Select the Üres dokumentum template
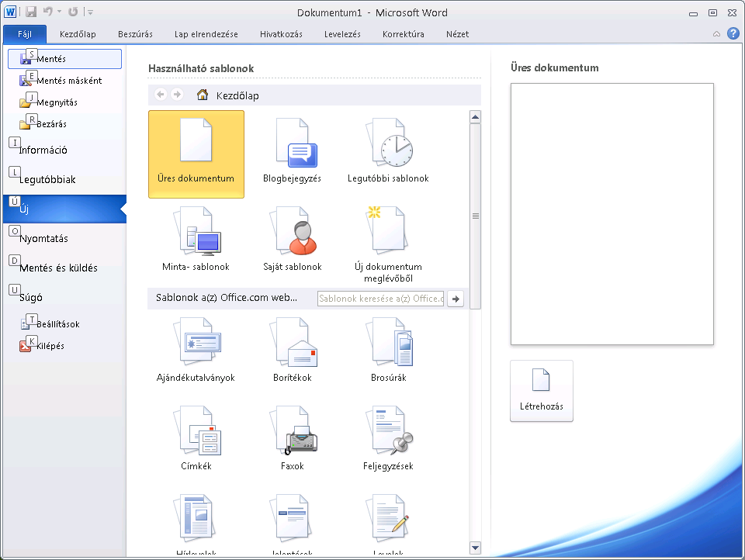 196,154
